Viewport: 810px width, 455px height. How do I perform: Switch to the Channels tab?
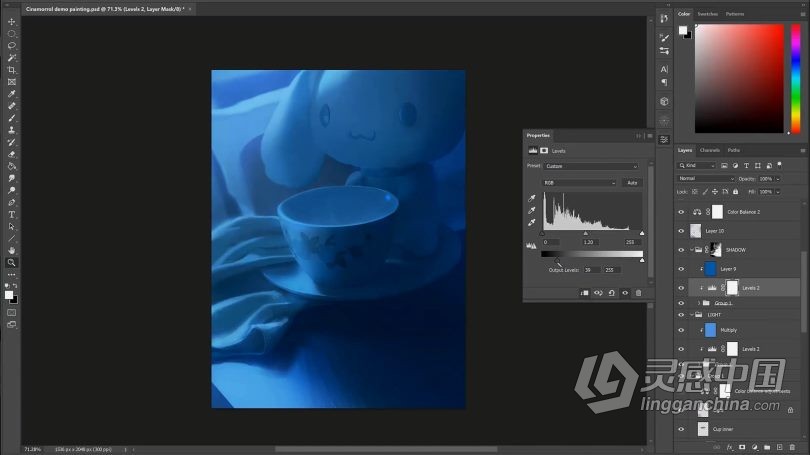click(x=709, y=150)
